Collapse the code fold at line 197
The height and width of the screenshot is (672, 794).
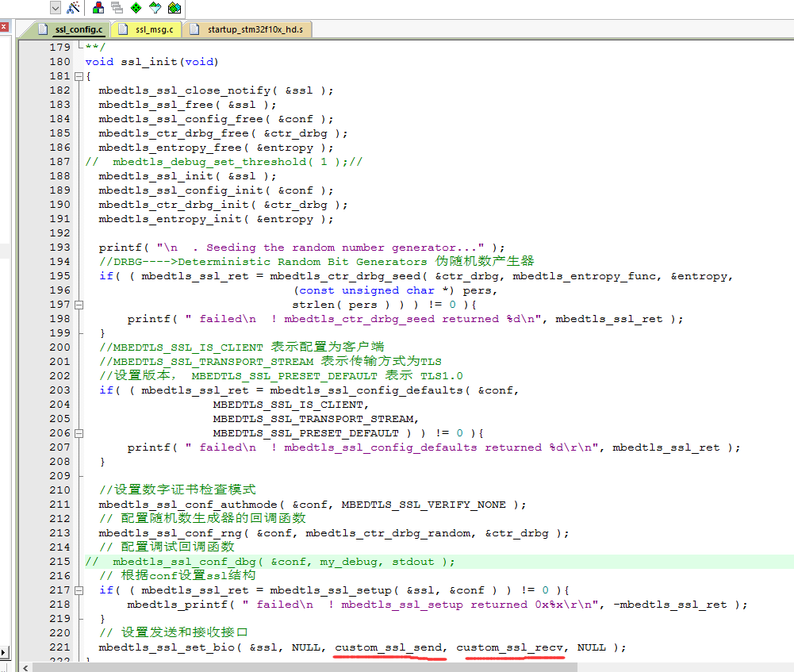pos(79,305)
